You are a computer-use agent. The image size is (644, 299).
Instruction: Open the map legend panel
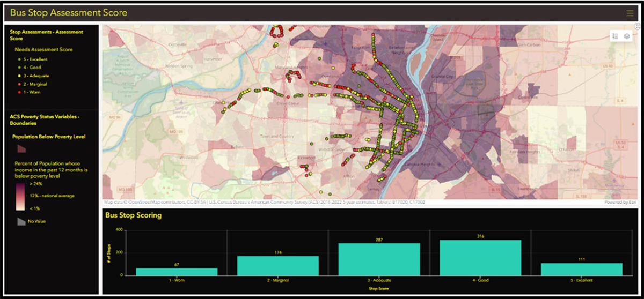click(616, 36)
